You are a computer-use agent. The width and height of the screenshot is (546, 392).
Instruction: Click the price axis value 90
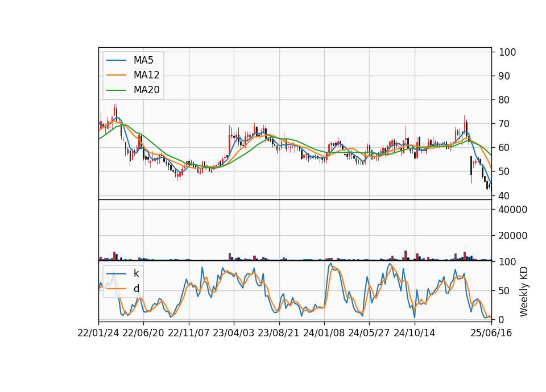(504, 76)
